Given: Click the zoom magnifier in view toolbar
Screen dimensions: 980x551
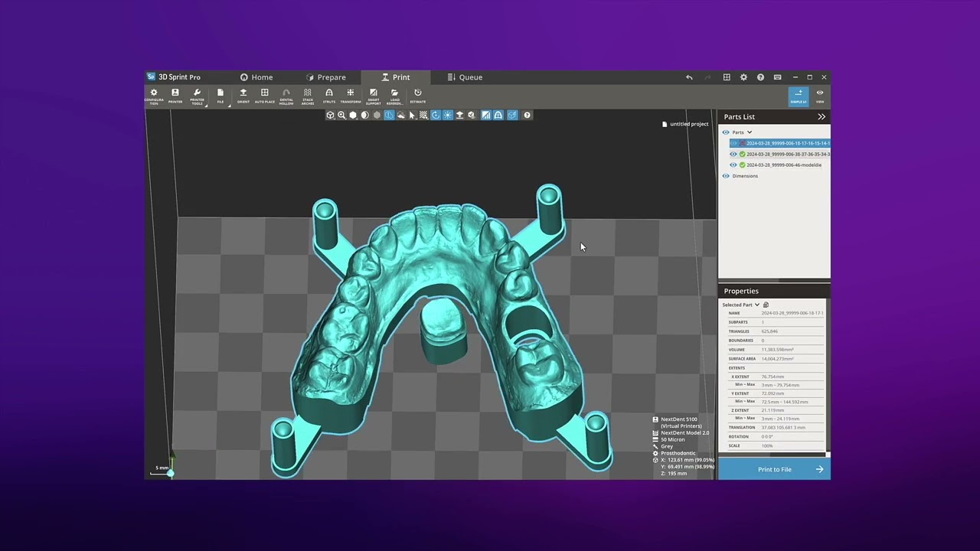Looking at the screenshot, I should 341,115.
